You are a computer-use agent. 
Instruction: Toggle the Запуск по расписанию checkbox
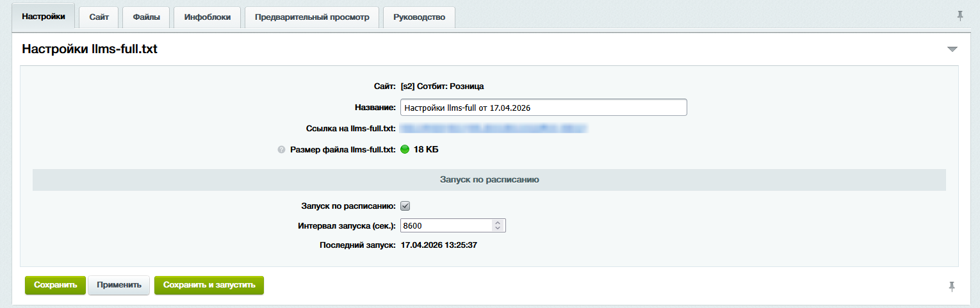pyautogui.click(x=405, y=206)
